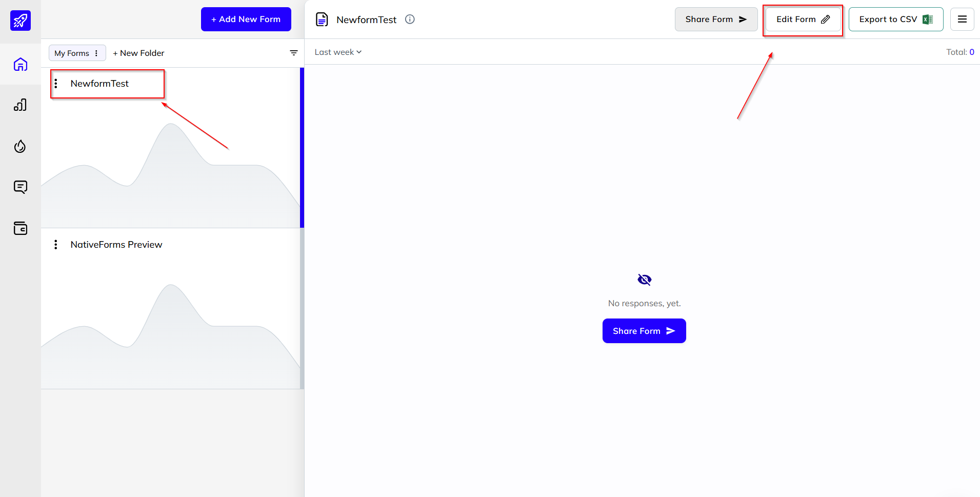Open NewformTest three-dot menu in list
Screen dimensions: 980x497
[56, 84]
